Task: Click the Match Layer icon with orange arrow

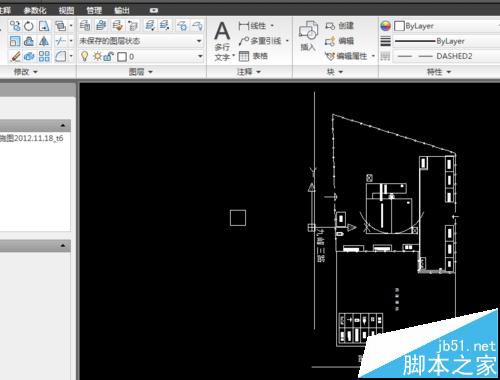Action: tap(118, 26)
